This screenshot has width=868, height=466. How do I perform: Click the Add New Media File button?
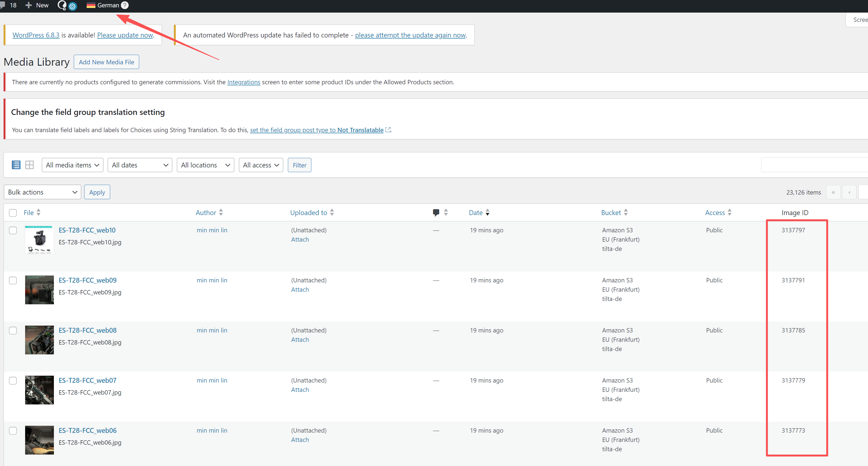click(106, 62)
